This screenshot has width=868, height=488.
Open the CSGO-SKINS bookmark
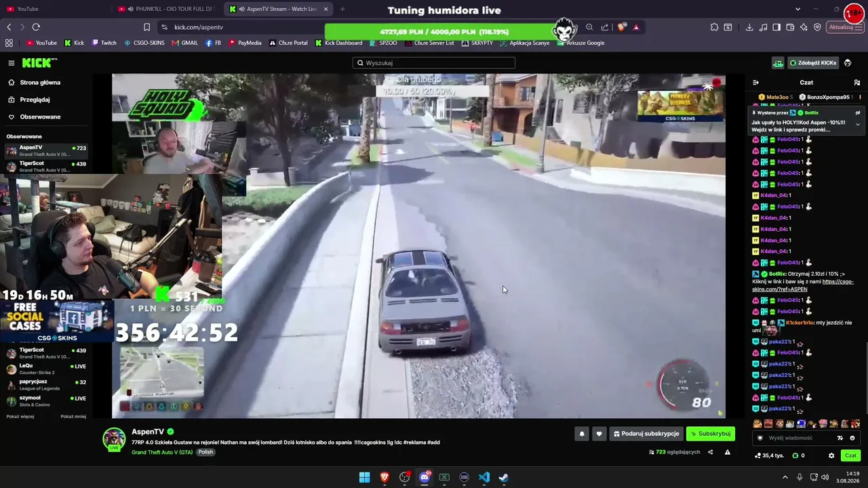click(x=144, y=43)
